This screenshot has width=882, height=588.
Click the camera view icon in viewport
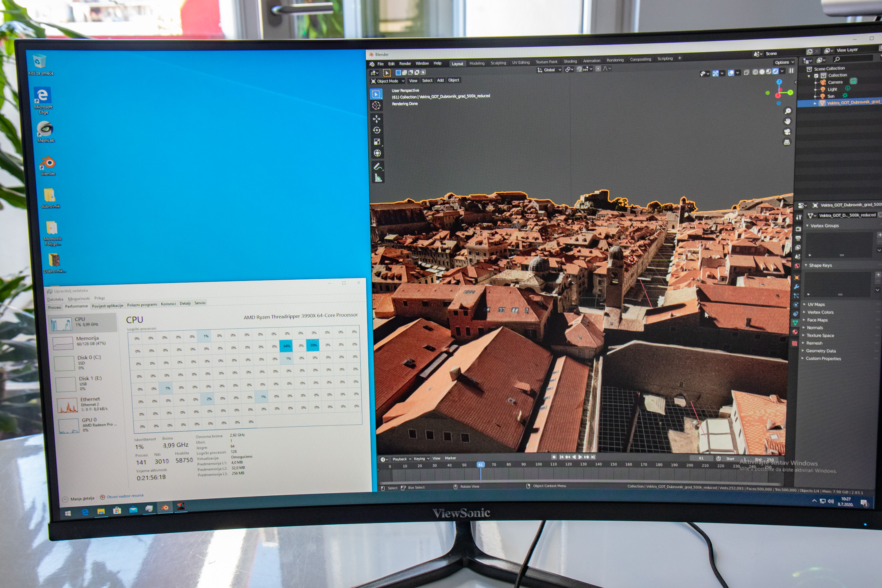click(787, 132)
